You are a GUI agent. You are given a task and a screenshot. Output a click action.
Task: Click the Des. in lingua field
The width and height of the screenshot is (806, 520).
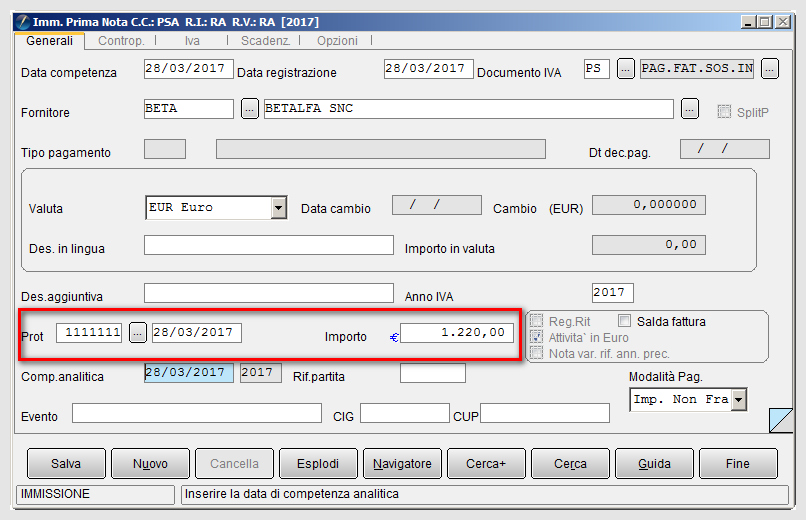point(269,245)
